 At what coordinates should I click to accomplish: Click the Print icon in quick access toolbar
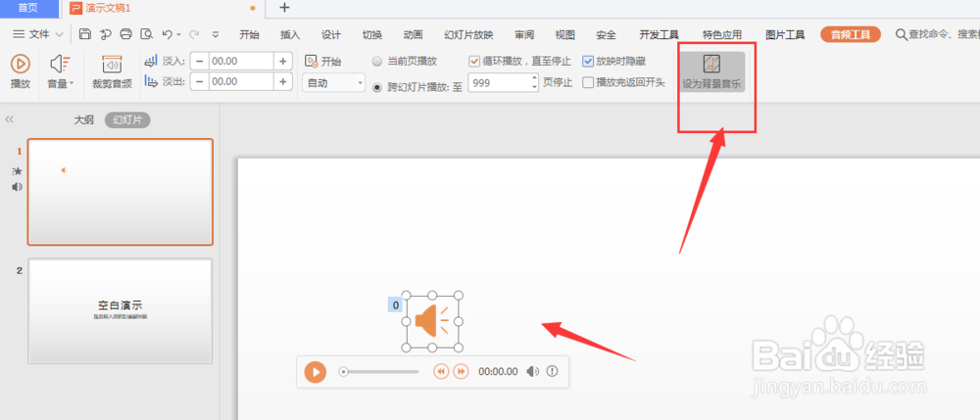(125, 34)
